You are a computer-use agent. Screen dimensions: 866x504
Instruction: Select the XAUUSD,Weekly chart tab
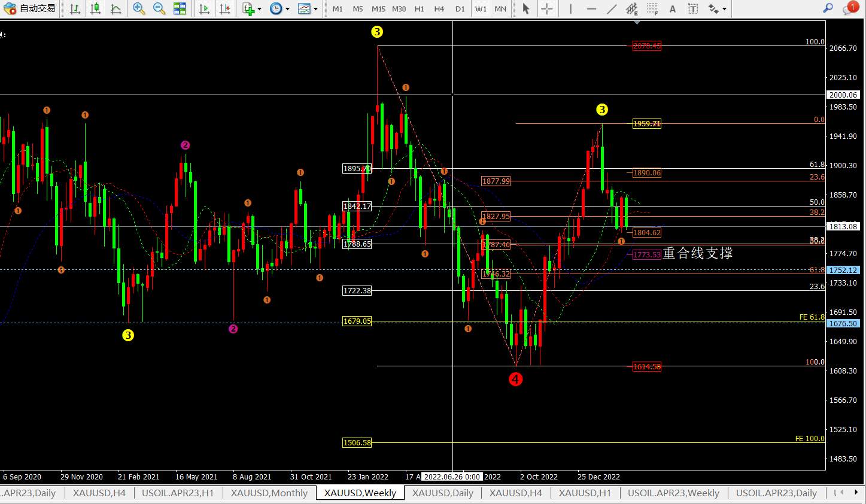click(x=360, y=493)
